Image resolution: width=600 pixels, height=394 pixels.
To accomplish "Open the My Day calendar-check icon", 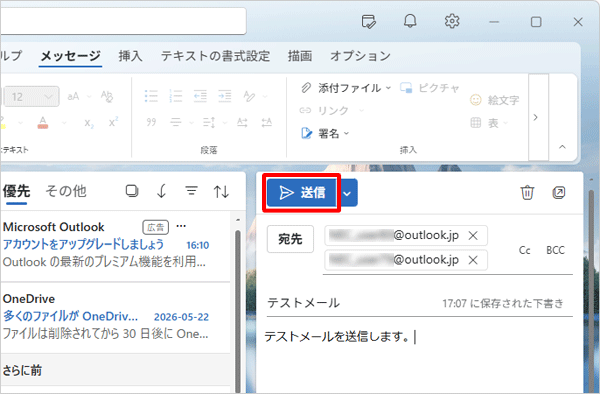I will tap(368, 21).
